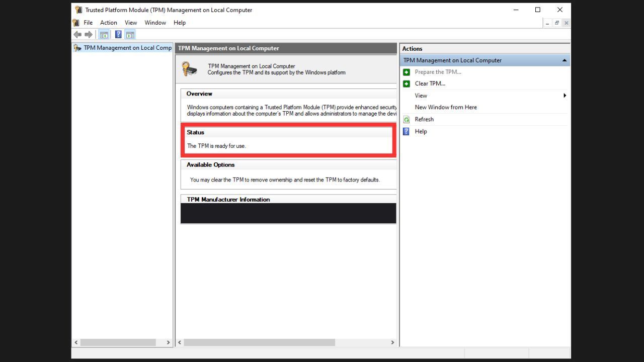Open the File menu
This screenshot has height=362, width=644.
(88, 23)
